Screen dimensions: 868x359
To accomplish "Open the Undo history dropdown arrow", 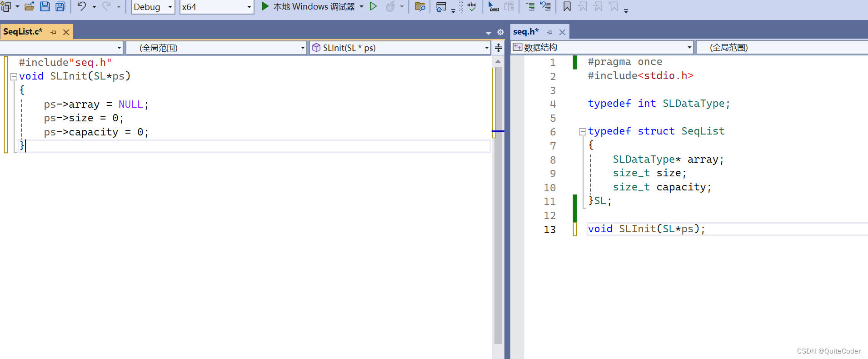I will click(x=94, y=7).
